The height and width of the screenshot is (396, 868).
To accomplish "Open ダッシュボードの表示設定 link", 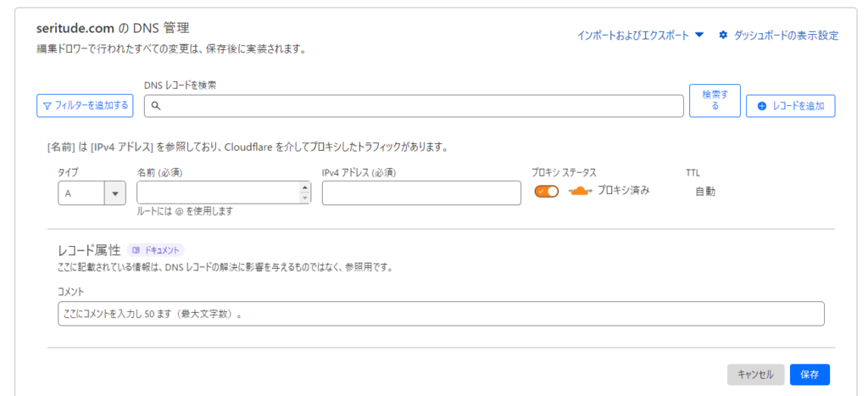I will coord(778,36).
